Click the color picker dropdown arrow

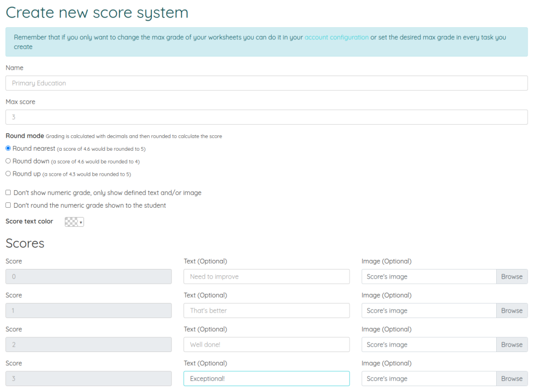tap(81, 222)
